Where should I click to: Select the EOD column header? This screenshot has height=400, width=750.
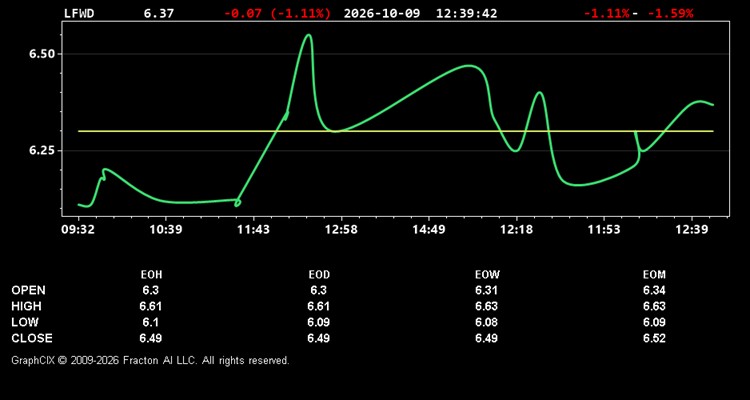point(319,275)
